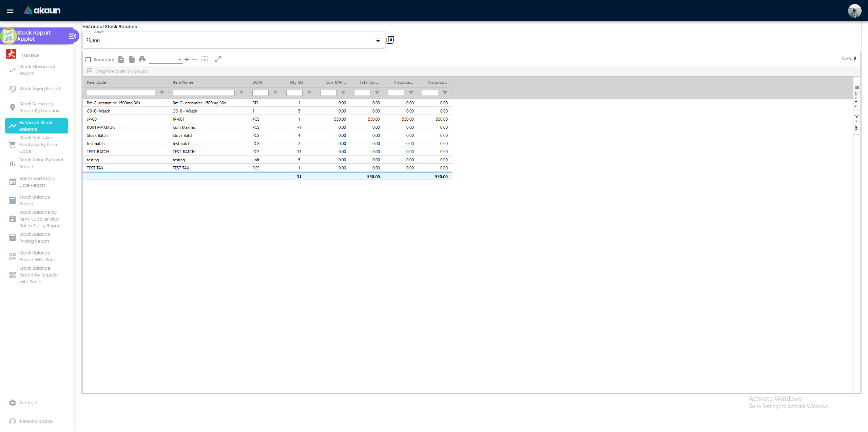The width and height of the screenshot is (868, 432).
Task: Open the Item Code column filter funnel
Action: [162, 93]
